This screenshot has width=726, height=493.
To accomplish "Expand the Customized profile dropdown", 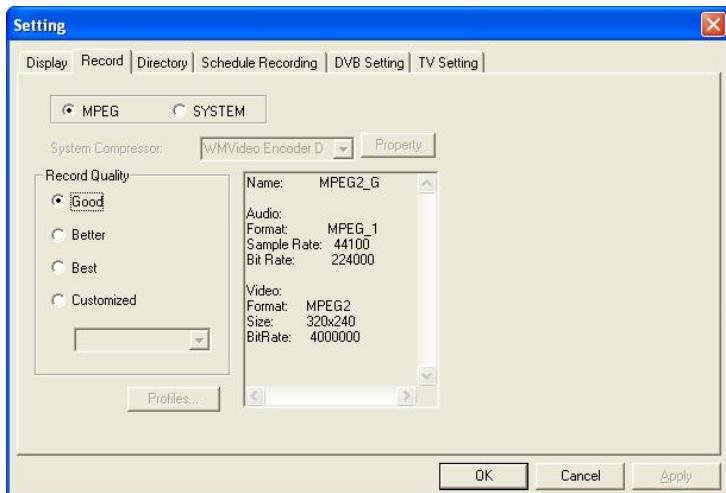I will click(199, 340).
